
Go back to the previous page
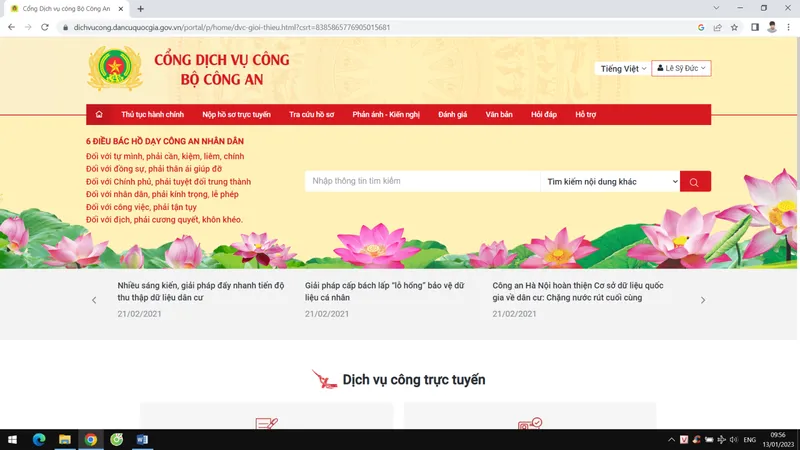[x=11, y=27]
